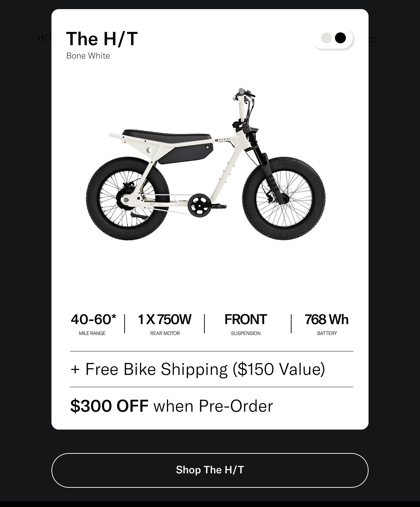Click the FRONT suspension spec
This screenshot has height=507, width=420.
246,324
